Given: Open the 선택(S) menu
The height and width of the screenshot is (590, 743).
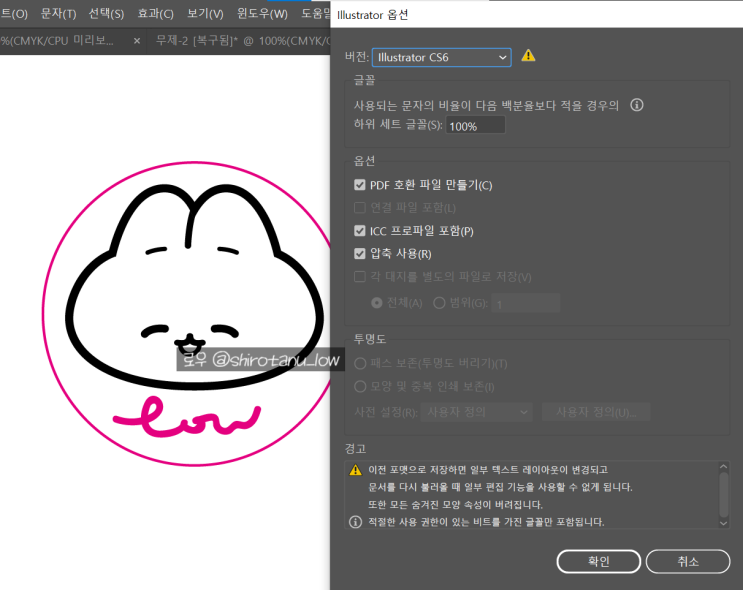Looking at the screenshot, I should [106, 14].
